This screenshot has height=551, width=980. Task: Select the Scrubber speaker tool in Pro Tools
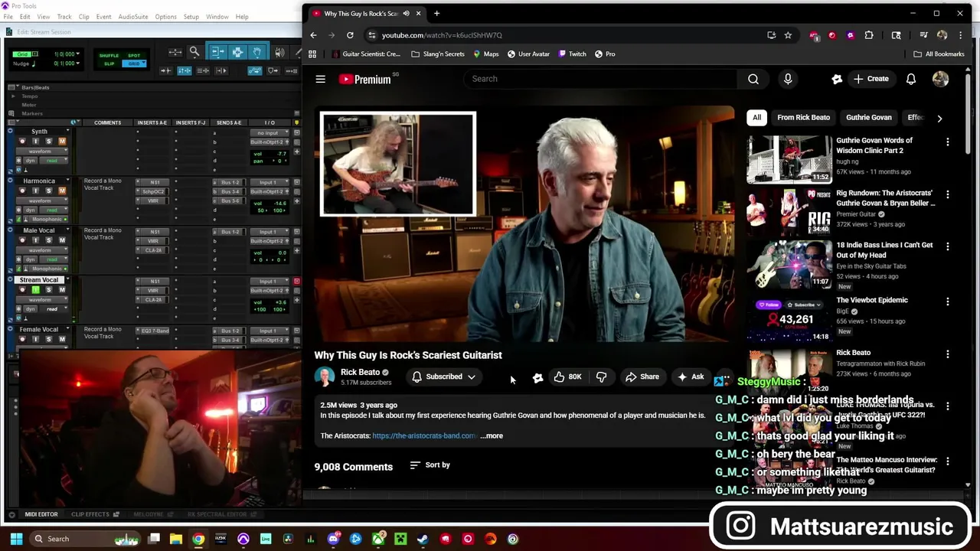click(279, 52)
